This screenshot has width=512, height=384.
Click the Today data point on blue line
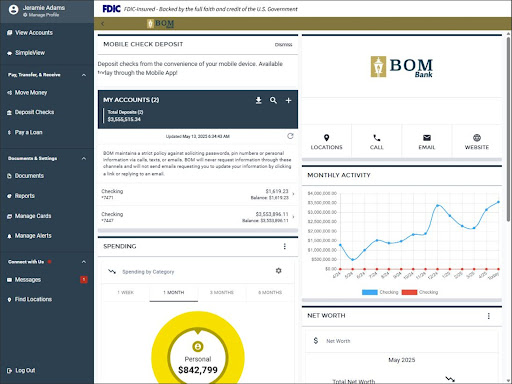[x=499, y=202]
